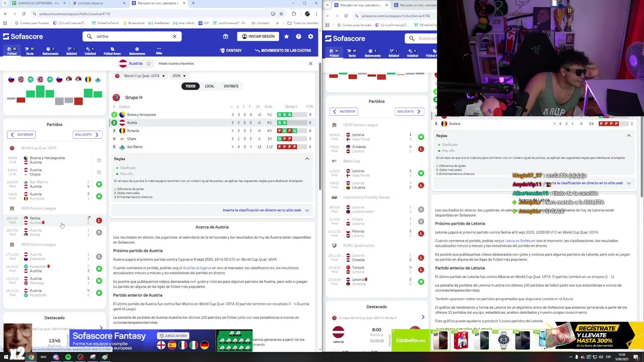This screenshot has height=362, width=644.
Task: Open Chrome from the Windows taskbar
Action: click(31, 357)
